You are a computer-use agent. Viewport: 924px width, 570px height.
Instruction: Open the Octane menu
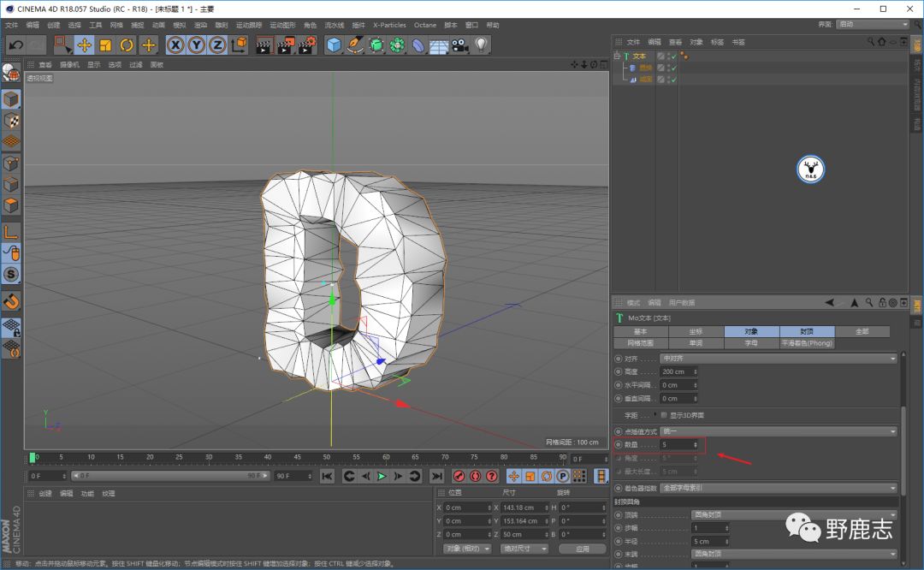[x=425, y=26]
